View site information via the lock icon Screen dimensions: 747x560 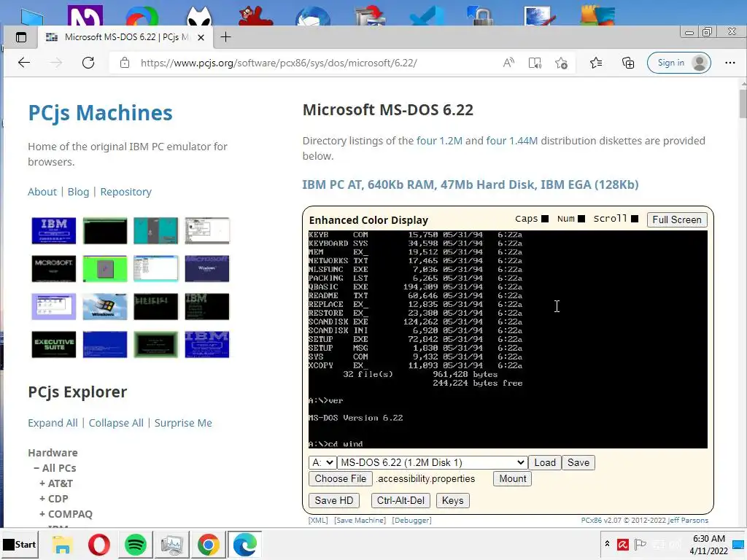[x=124, y=63]
